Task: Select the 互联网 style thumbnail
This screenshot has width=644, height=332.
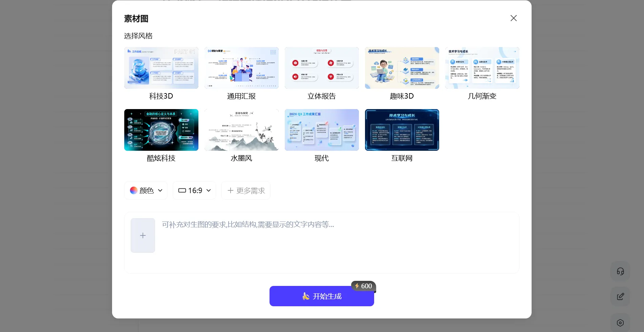Action: coord(402,130)
